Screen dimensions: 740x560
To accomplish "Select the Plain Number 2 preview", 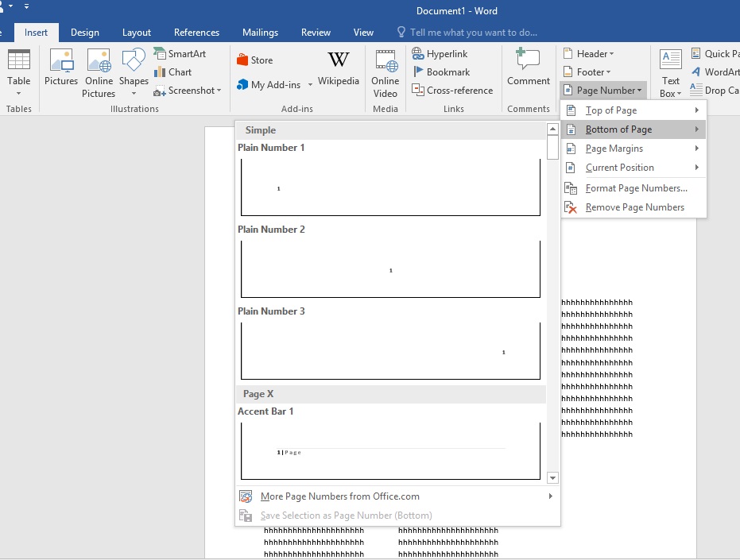I will point(390,269).
